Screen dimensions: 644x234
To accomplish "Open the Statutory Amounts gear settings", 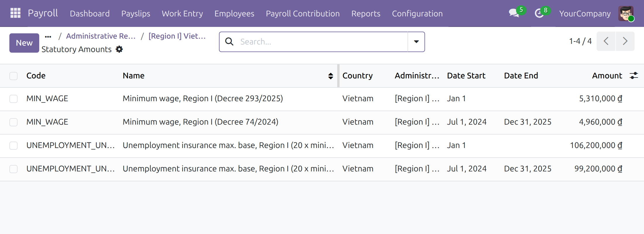I will point(119,49).
